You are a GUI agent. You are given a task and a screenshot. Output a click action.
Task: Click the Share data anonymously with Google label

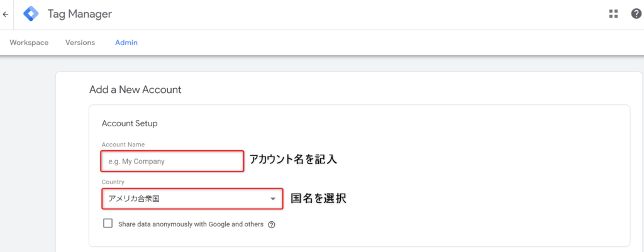(191, 224)
